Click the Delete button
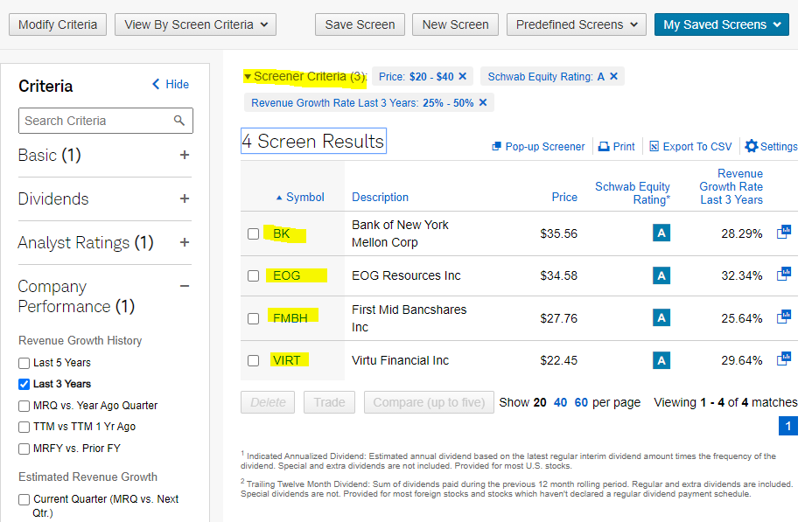 coord(268,402)
